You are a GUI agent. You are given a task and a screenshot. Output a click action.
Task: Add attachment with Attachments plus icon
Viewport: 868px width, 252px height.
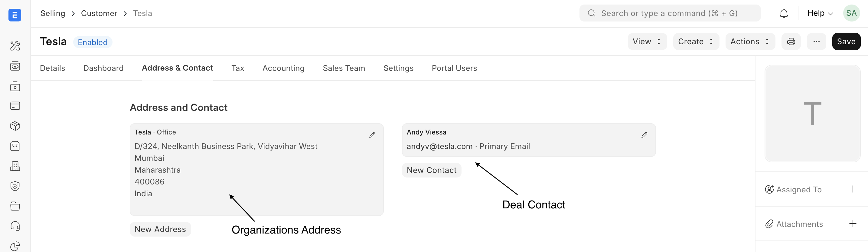853,224
